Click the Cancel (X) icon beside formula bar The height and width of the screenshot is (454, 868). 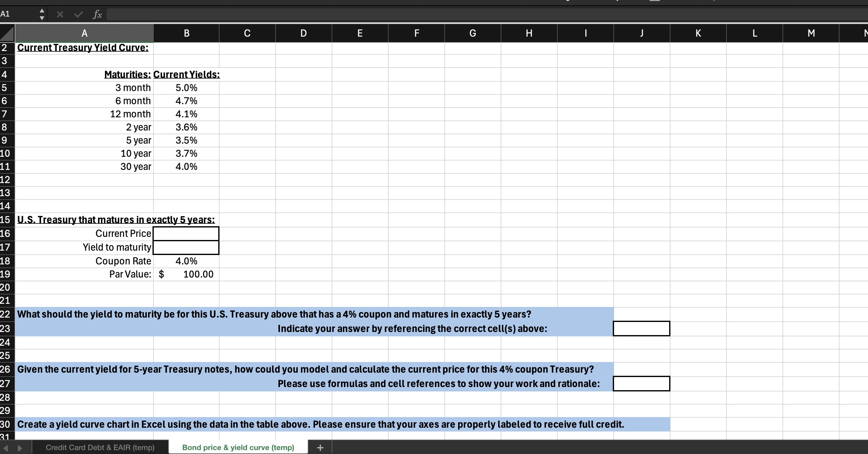pos(60,14)
